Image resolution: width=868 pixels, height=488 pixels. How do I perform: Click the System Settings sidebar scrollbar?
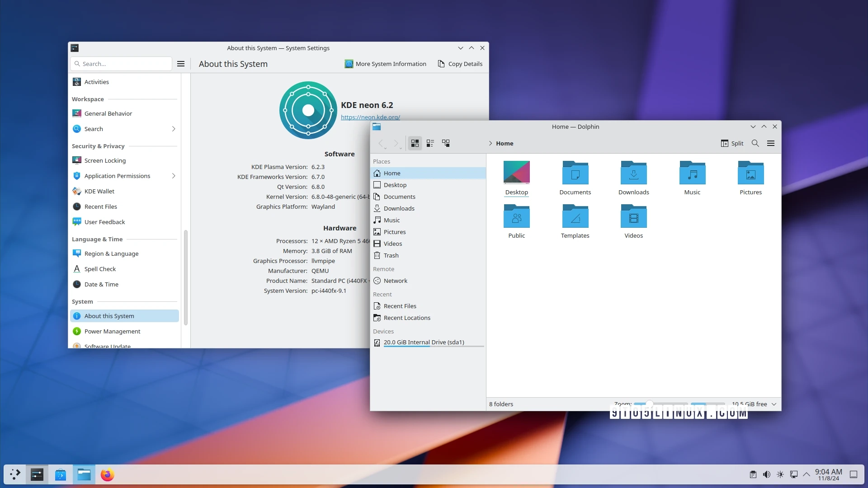[185, 277]
